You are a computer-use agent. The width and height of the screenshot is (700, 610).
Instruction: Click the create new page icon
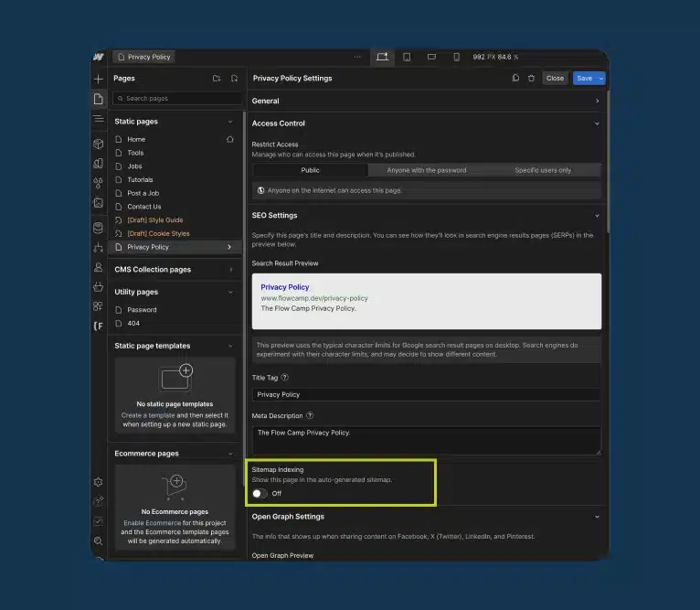click(235, 79)
